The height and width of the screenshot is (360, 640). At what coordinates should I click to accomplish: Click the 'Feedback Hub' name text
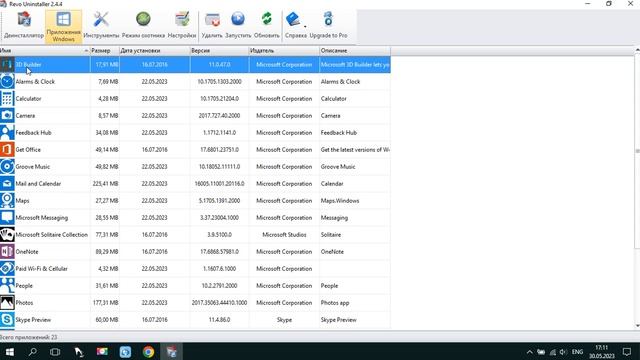(x=33, y=133)
